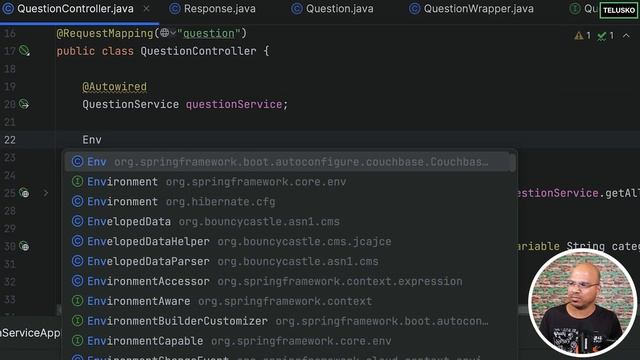The width and height of the screenshot is (640, 360).
Task: Click class icon beside Environment hibernate suggestion
Action: coord(78,202)
